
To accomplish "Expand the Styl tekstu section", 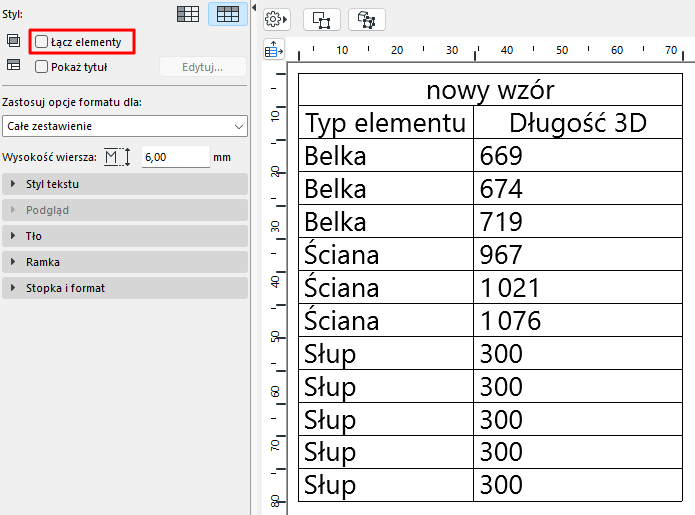I will (125, 184).
